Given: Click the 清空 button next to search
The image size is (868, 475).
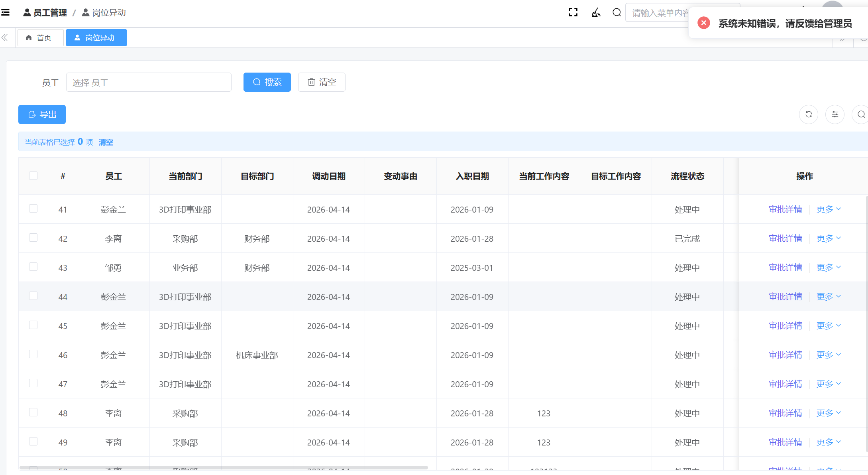Looking at the screenshot, I should [322, 82].
